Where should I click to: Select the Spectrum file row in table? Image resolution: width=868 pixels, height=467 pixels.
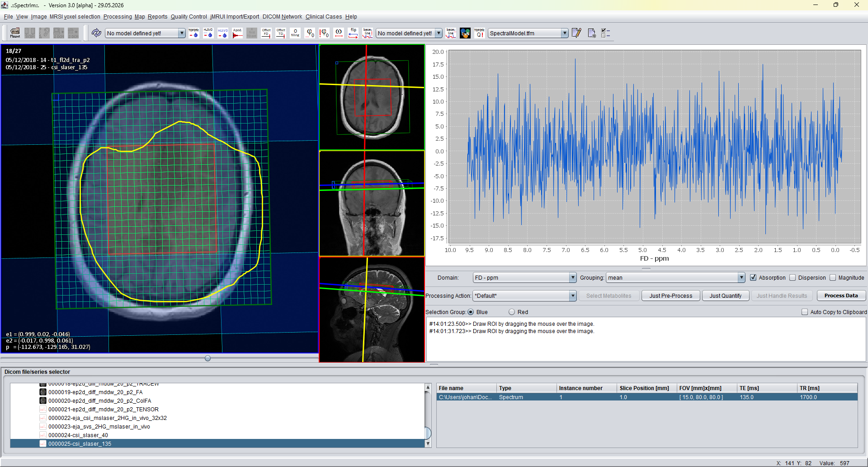(x=647, y=397)
